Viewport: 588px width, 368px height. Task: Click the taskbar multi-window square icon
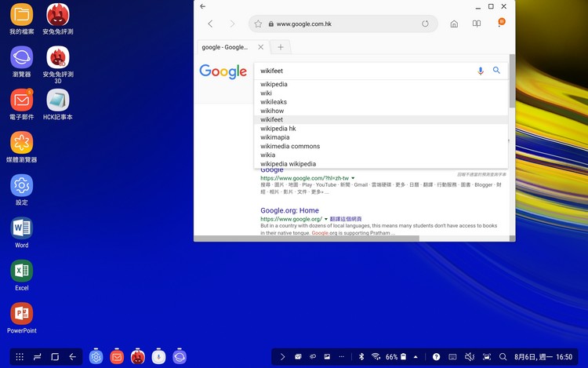click(55, 357)
